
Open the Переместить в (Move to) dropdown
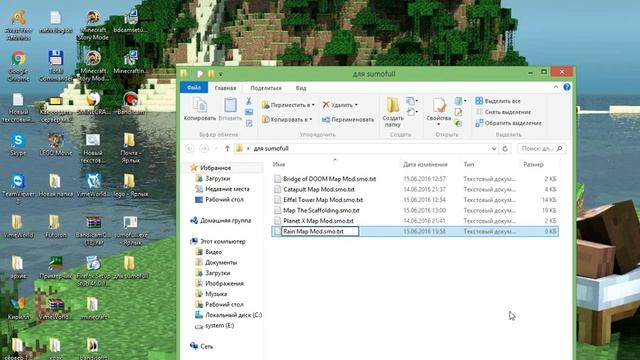(288, 105)
